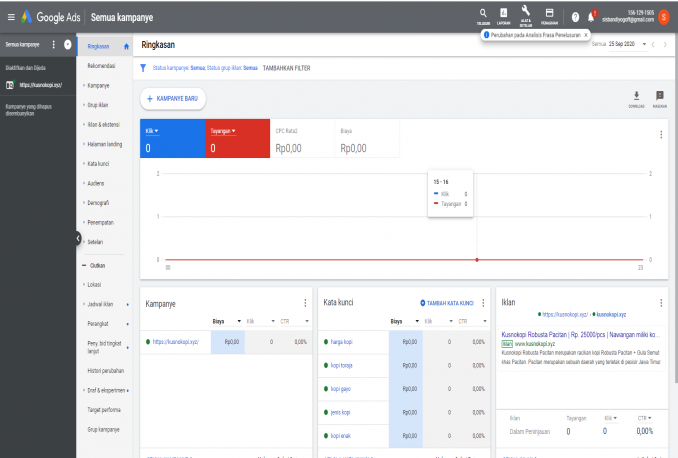This screenshot has width=678, height=458.
Task: Open the hamburger main menu
Action: [x=10, y=17]
